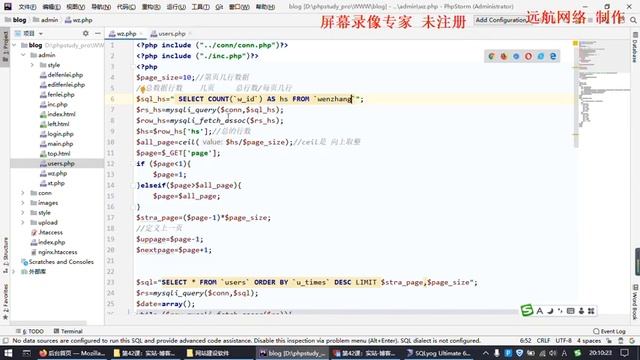
Task: Expand the conn folder
Action: pyautogui.click(x=23, y=193)
